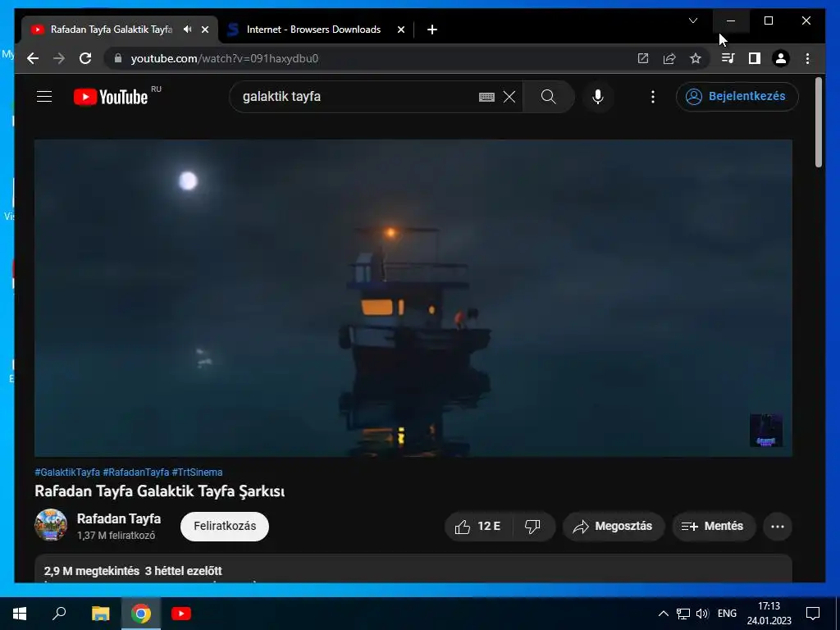Open Rafadan Tayfa channel name link
The height and width of the screenshot is (630, 840).
(x=119, y=518)
